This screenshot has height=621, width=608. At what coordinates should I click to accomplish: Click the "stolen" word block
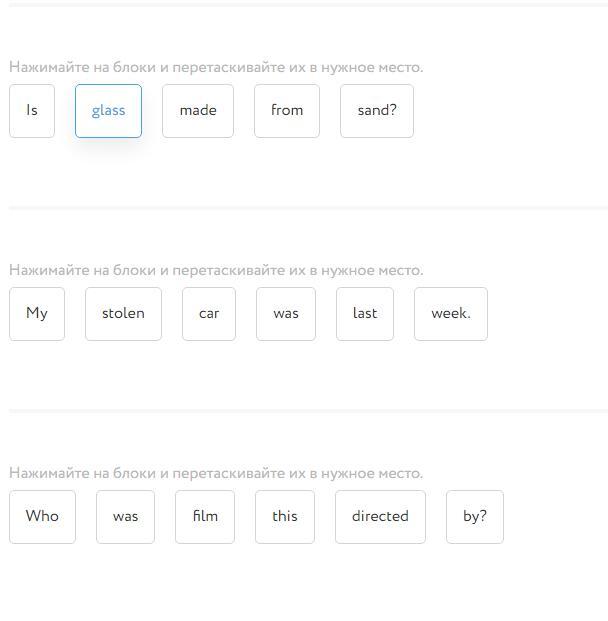(123, 314)
